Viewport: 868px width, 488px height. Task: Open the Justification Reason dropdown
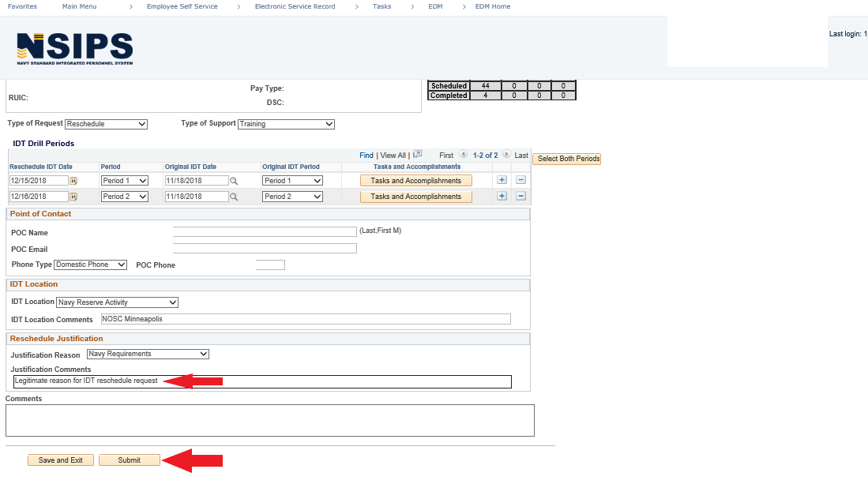pos(148,354)
